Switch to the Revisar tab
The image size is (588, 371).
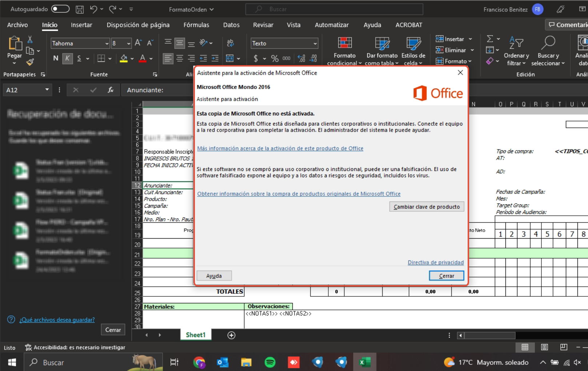pyautogui.click(x=263, y=25)
